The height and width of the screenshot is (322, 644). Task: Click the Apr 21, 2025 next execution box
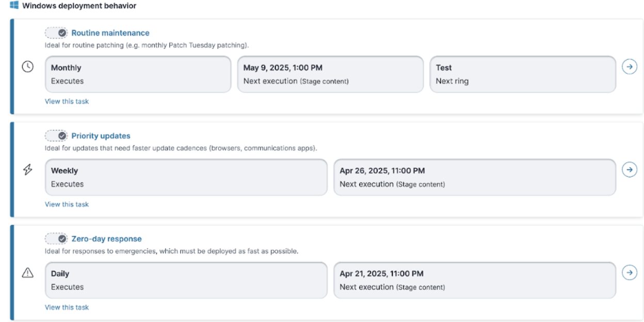[x=474, y=280]
